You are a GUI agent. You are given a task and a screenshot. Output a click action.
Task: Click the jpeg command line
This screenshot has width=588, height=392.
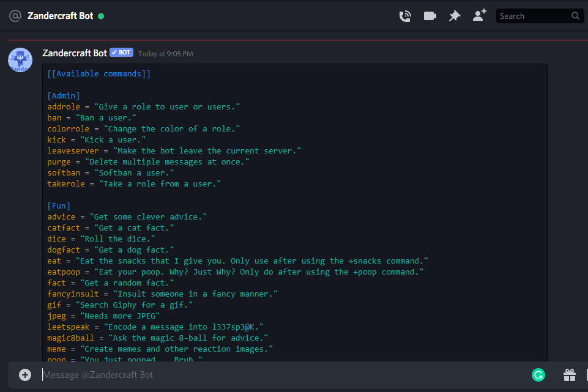click(x=103, y=316)
